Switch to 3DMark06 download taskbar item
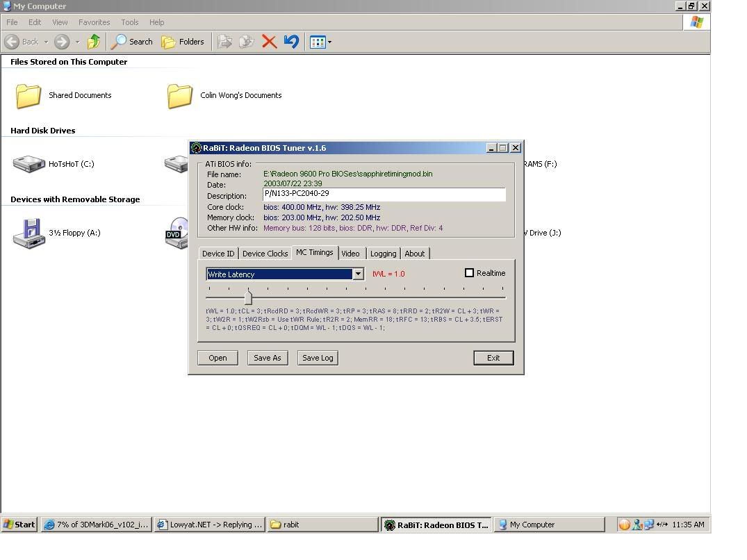This screenshot has width=747, height=560. [97, 525]
